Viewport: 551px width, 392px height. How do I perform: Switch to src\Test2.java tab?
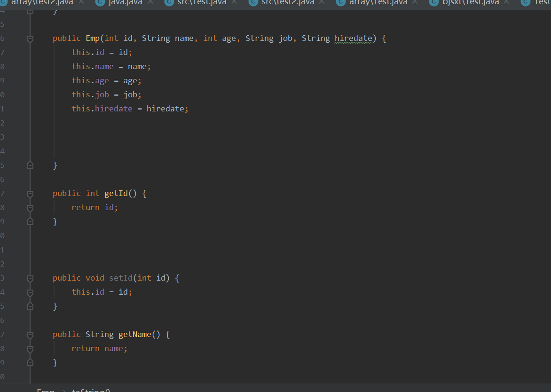coord(288,2)
